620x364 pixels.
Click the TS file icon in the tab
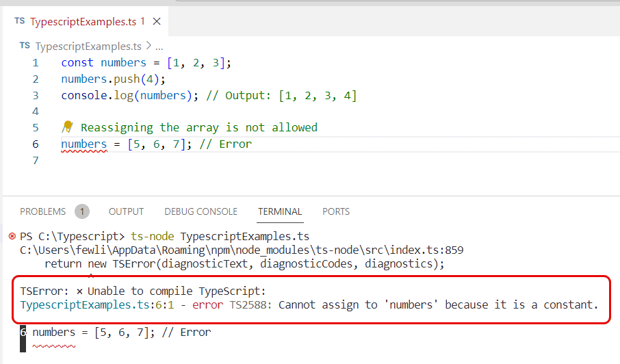click(x=20, y=21)
